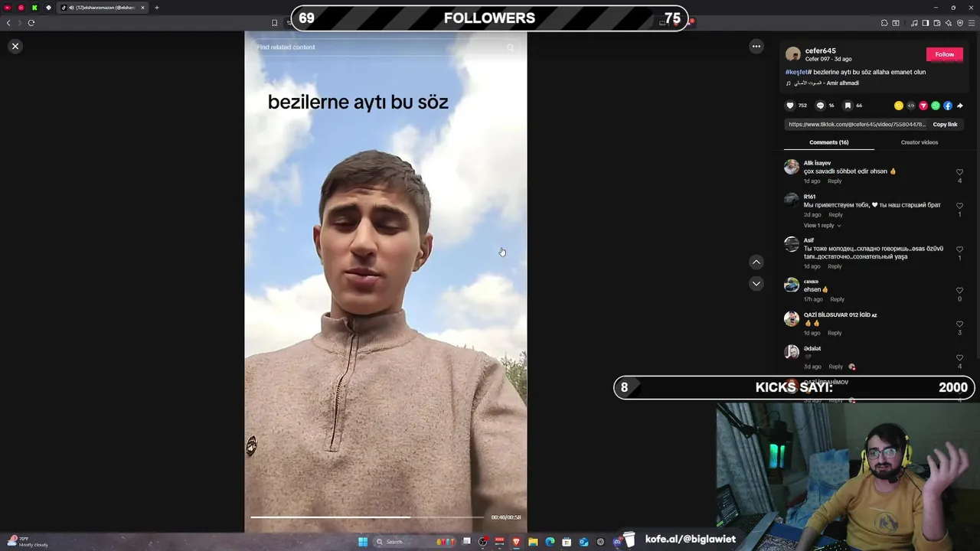The image size is (980, 551).
Task: Close the TikTok elshanramazan tab
Action: 142,8
